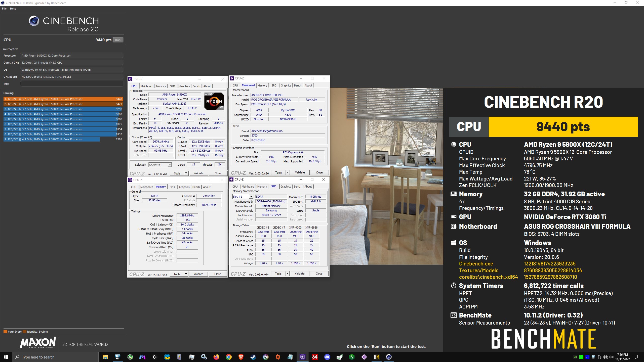Click Validate in CPU-Z SPD window
The image size is (644, 362).
(300, 274)
